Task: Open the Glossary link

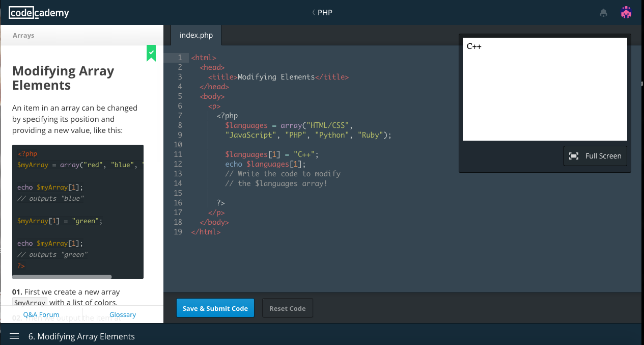Action: pyautogui.click(x=123, y=314)
